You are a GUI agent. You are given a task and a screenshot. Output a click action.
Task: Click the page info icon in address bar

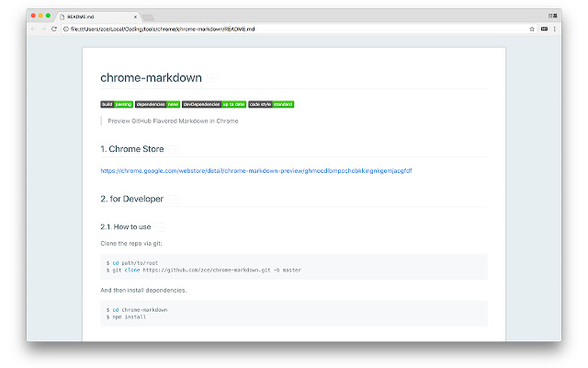click(65, 29)
